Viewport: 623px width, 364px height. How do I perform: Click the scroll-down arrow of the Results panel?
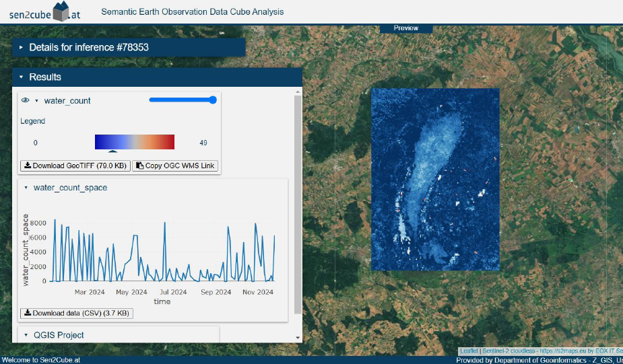(298, 338)
